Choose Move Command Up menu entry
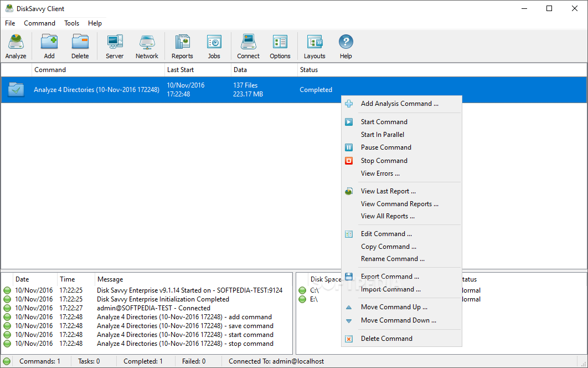Viewport: 588px width, 368px height. pyautogui.click(x=401, y=307)
